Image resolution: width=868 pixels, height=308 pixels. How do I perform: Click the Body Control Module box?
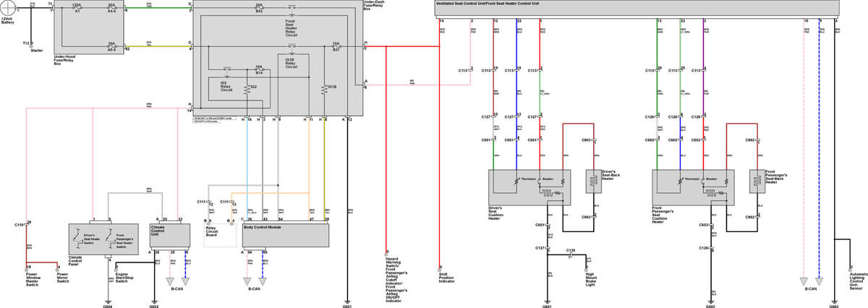(286, 234)
